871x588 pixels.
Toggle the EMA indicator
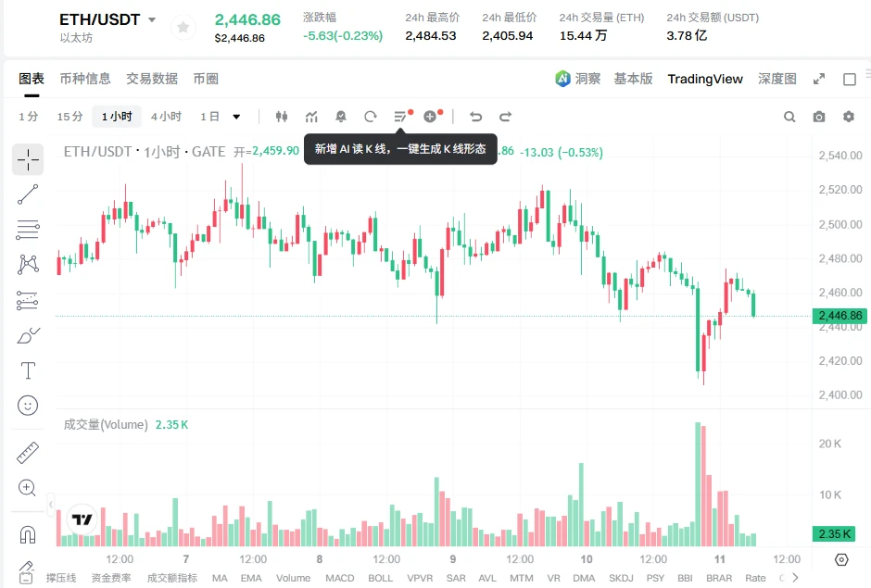[x=251, y=578]
